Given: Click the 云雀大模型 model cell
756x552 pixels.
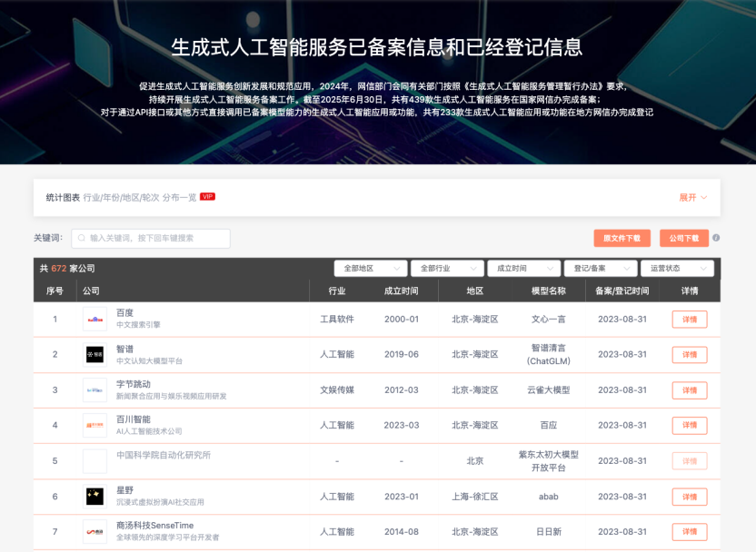Looking at the screenshot, I should tap(549, 390).
